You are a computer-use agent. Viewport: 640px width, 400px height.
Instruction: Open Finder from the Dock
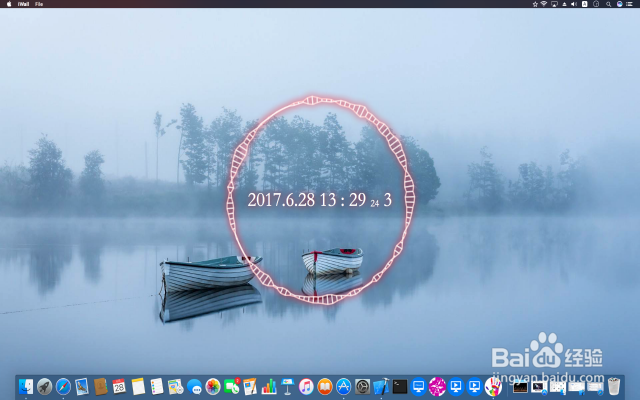click(26, 386)
